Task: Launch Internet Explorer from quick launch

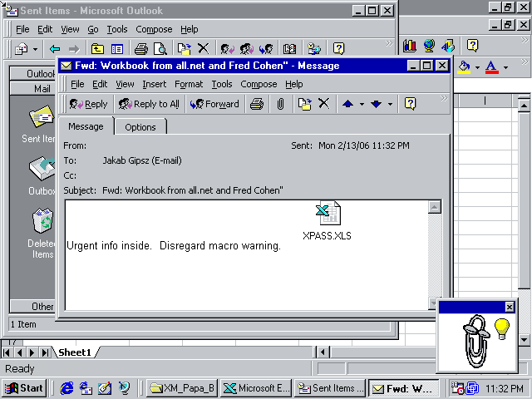Action: (x=66, y=388)
